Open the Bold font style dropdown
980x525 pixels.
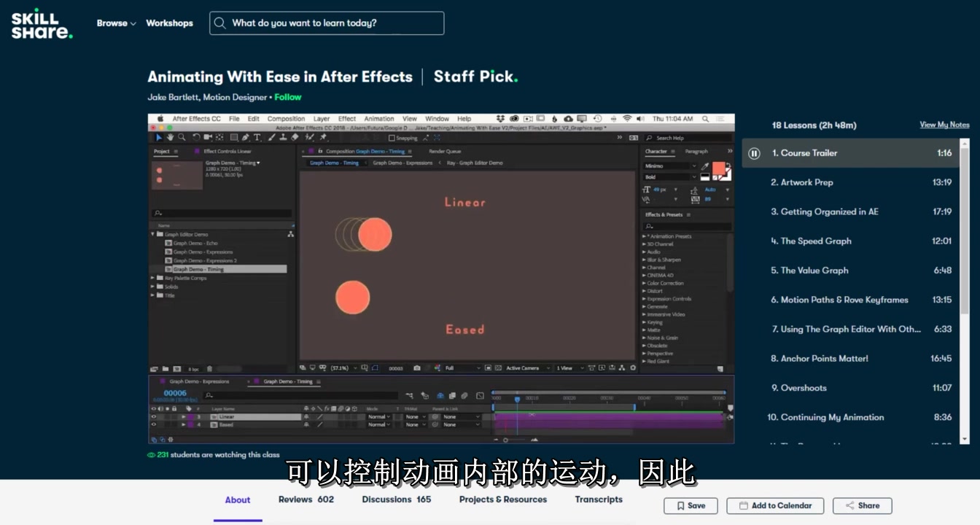670,176
